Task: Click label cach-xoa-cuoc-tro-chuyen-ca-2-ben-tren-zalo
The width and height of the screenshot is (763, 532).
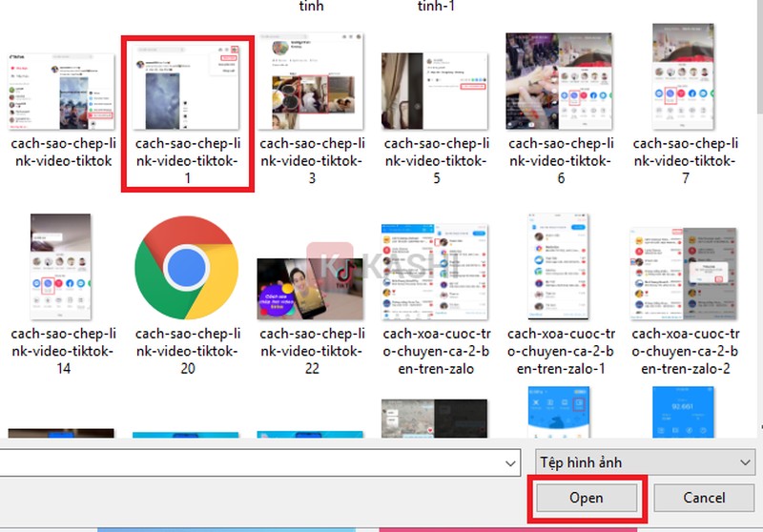Action: (437, 351)
